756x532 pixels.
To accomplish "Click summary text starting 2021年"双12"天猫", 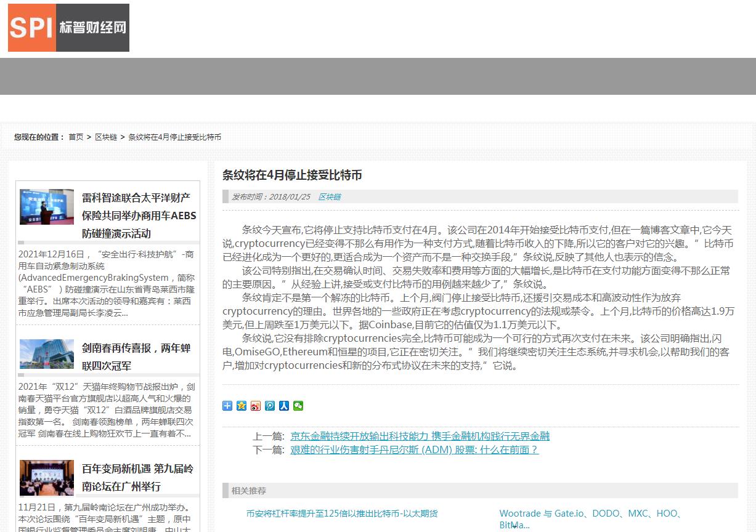I will coord(107,410).
